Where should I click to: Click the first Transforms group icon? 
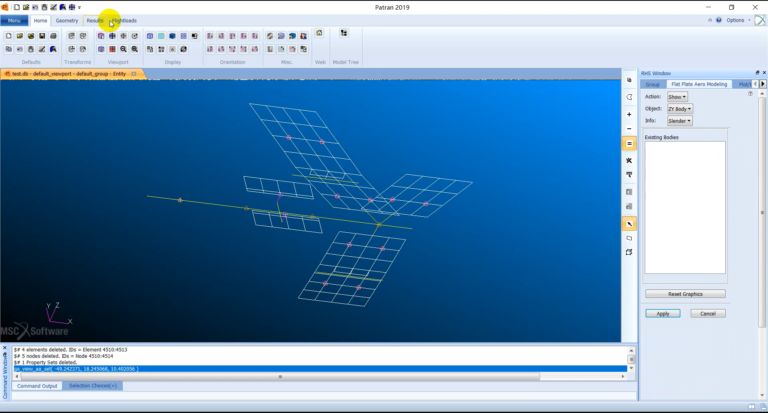72,36
